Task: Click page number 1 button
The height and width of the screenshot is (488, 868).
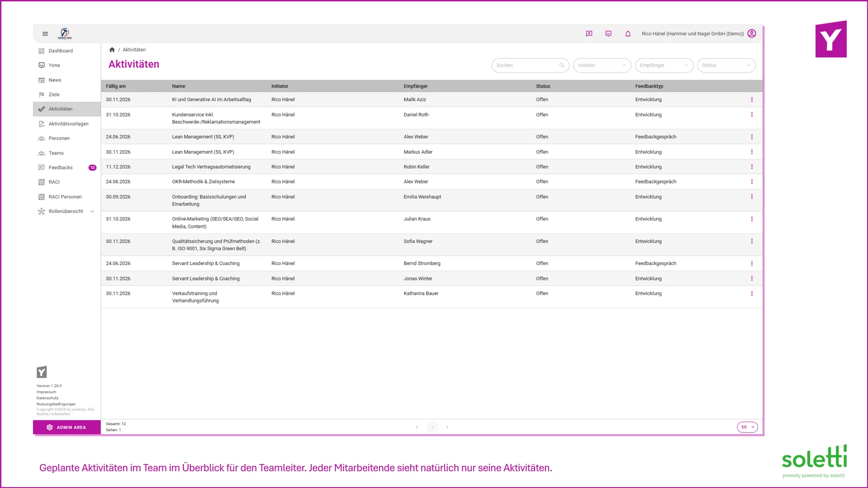Action: 432,427
